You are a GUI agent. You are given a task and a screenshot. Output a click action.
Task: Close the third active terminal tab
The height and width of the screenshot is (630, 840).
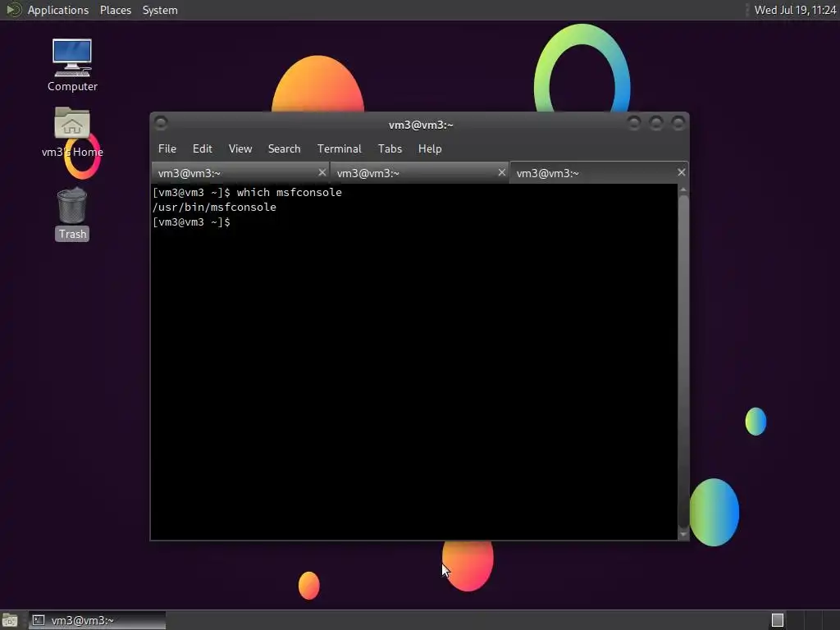coord(682,172)
